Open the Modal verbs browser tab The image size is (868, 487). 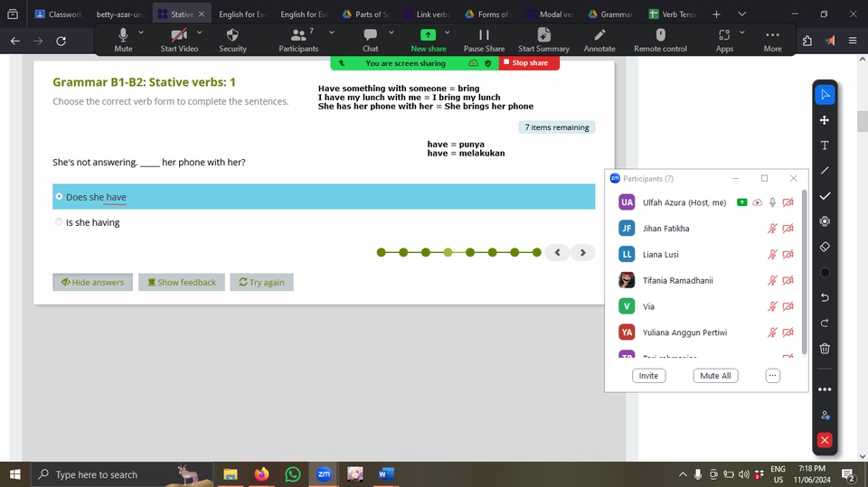tap(551, 14)
